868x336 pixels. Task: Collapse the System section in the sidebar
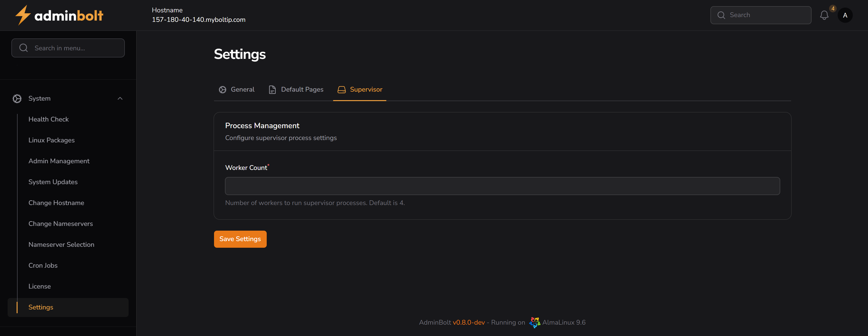[x=120, y=98]
